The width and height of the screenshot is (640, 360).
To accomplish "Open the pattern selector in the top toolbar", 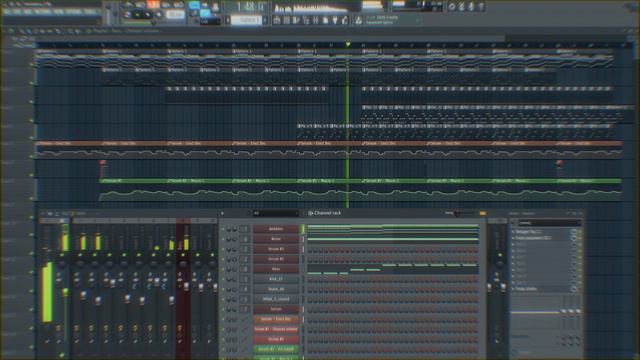I will (x=246, y=20).
